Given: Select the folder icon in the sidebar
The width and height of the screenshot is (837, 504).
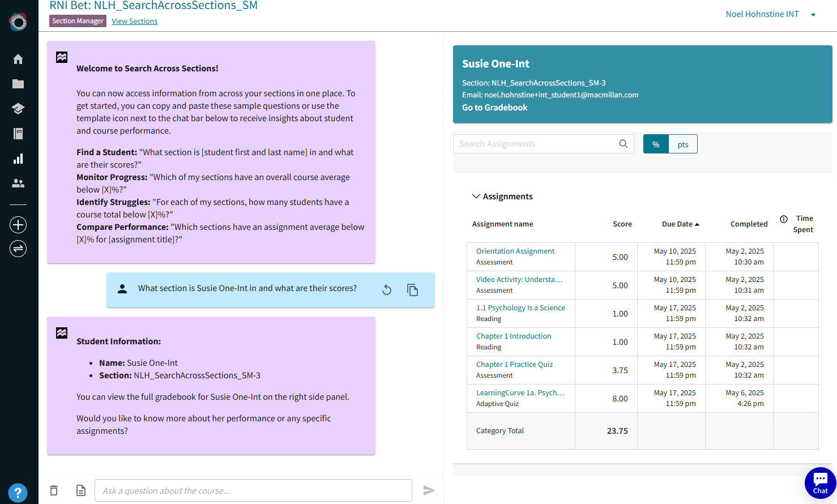Looking at the screenshot, I should (x=18, y=84).
